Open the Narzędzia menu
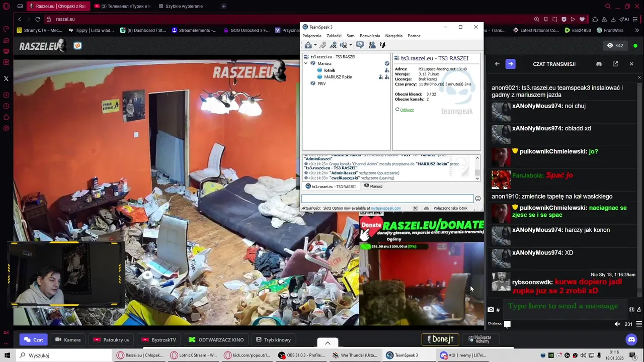Screen dimensions: 644x362 click(x=394, y=36)
